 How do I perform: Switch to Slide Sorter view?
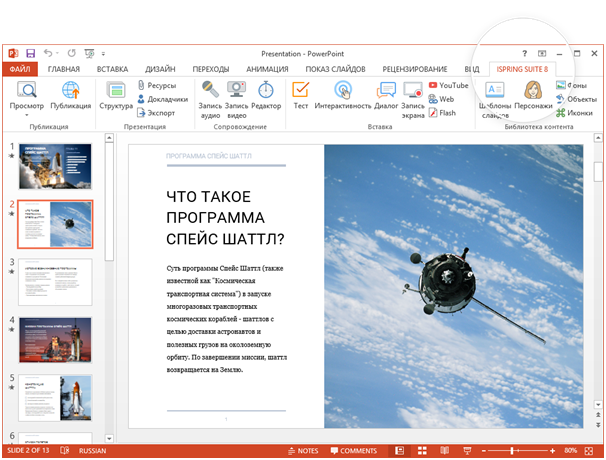(x=422, y=450)
